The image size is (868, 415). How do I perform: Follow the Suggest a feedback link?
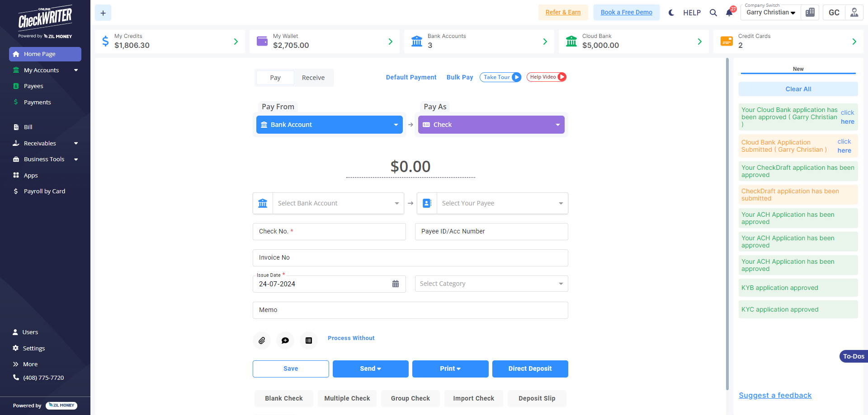click(775, 396)
